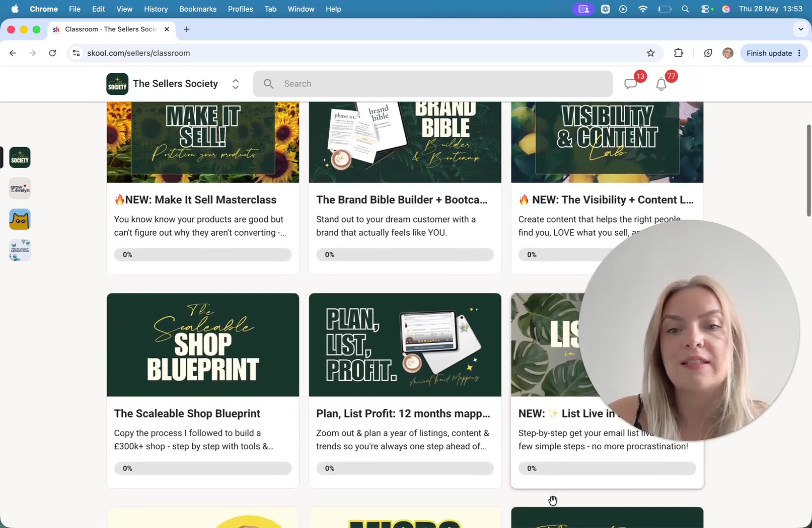Screen dimensions: 812x528
Task: Open Spotlight search in menu bar
Action: click(685, 9)
